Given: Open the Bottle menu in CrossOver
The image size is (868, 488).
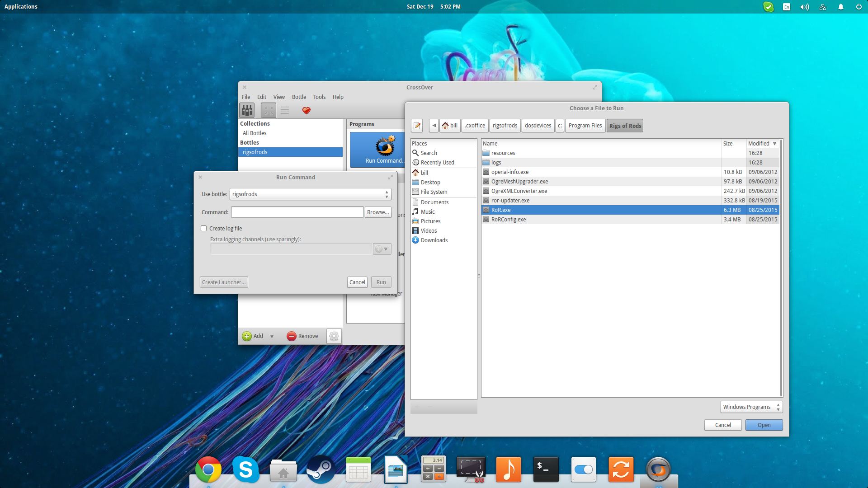Looking at the screenshot, I should pyautogui.click(x=299, y=97).
